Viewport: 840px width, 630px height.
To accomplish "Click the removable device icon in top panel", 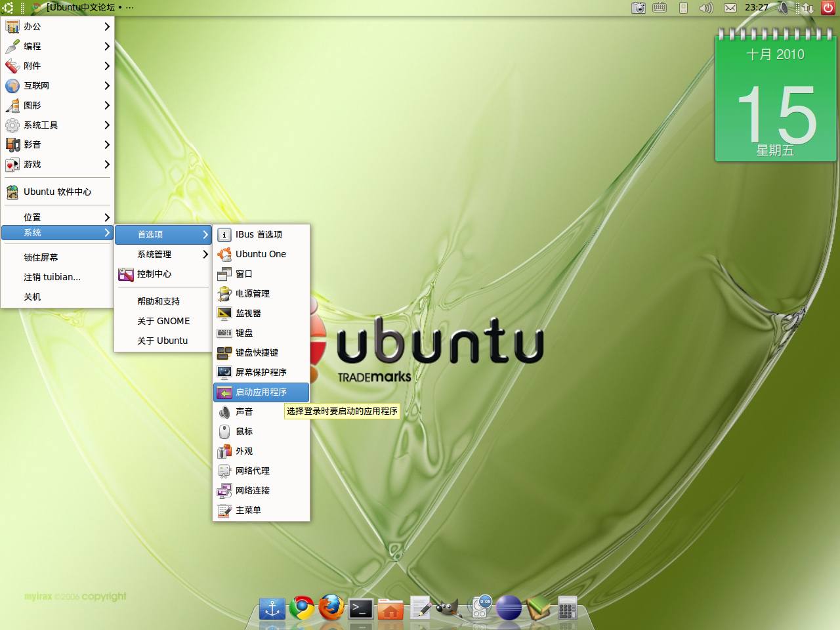I will (x=683, y=8).
